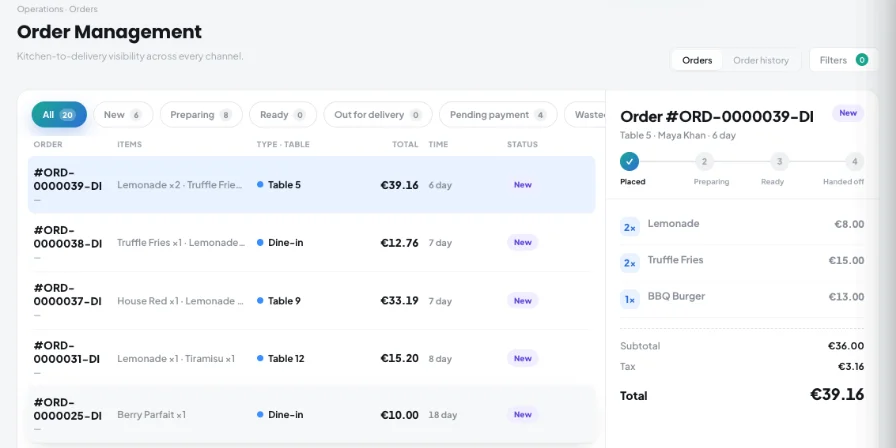Screen dimensions: 896x448
Task: Click the 2x quantity badge for Lemonade
Action: tap(630, 227)
